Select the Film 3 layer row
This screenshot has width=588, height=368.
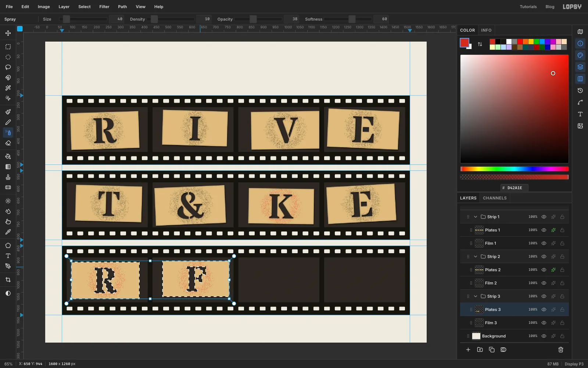(514, 323)
